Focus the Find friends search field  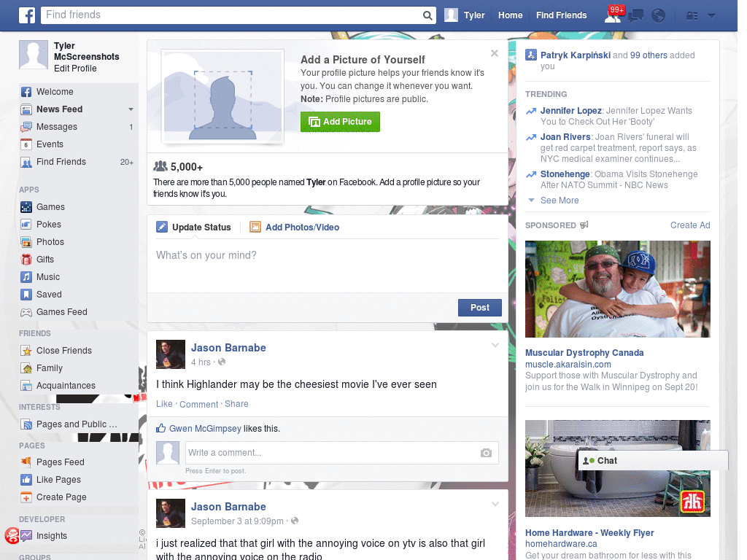coord(232,15)
